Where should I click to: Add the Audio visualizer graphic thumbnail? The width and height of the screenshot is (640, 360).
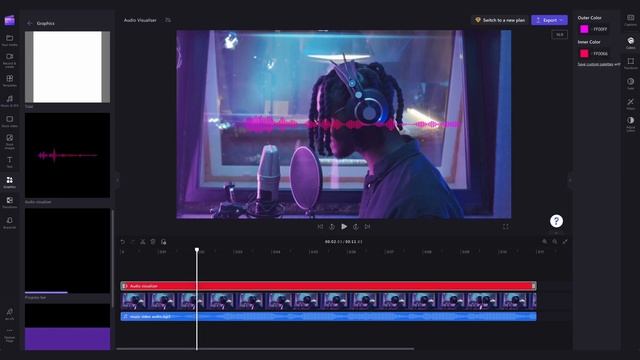67,156
